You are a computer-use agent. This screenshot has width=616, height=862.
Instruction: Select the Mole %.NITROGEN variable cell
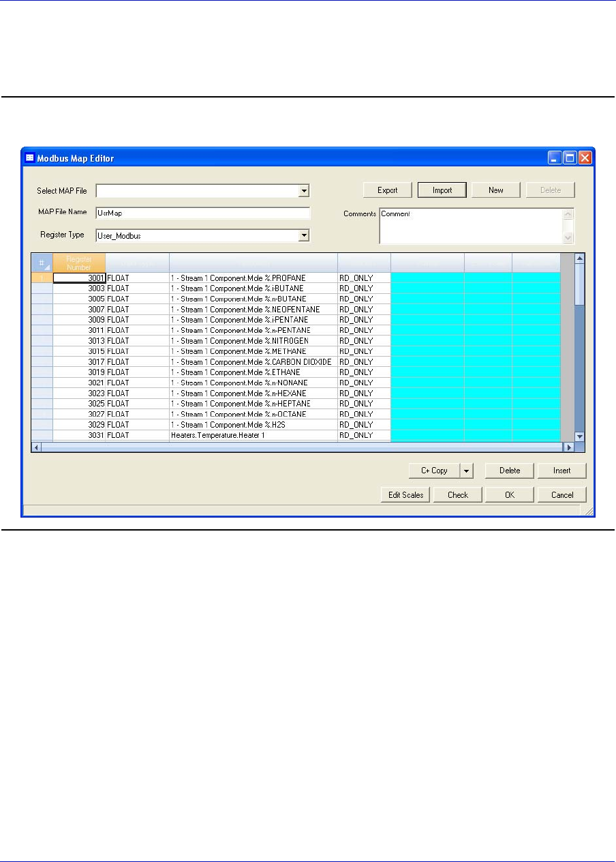tap(253, 341)
